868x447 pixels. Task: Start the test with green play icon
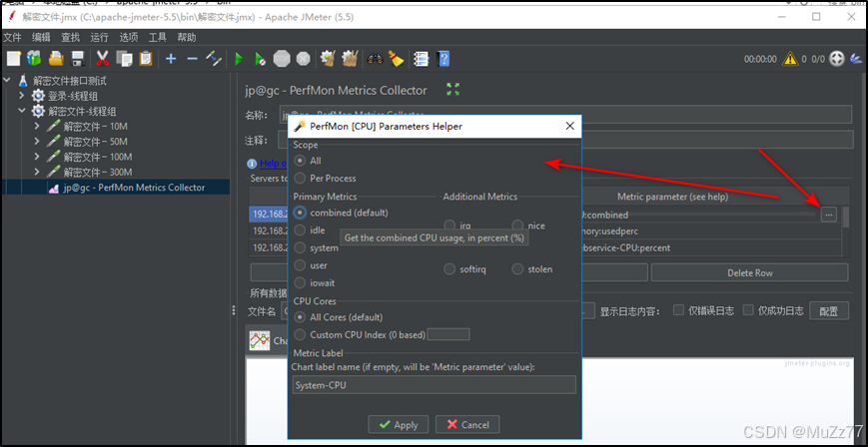click(239, 59)
